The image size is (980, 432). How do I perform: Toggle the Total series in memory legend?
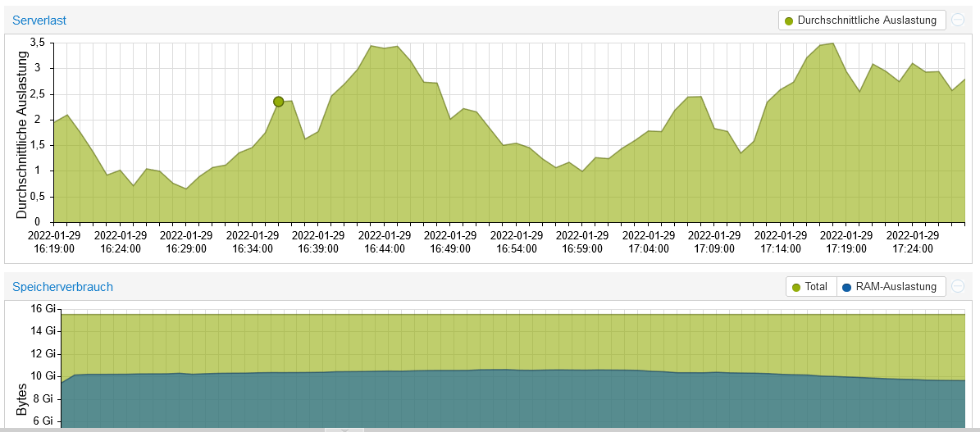810,287
